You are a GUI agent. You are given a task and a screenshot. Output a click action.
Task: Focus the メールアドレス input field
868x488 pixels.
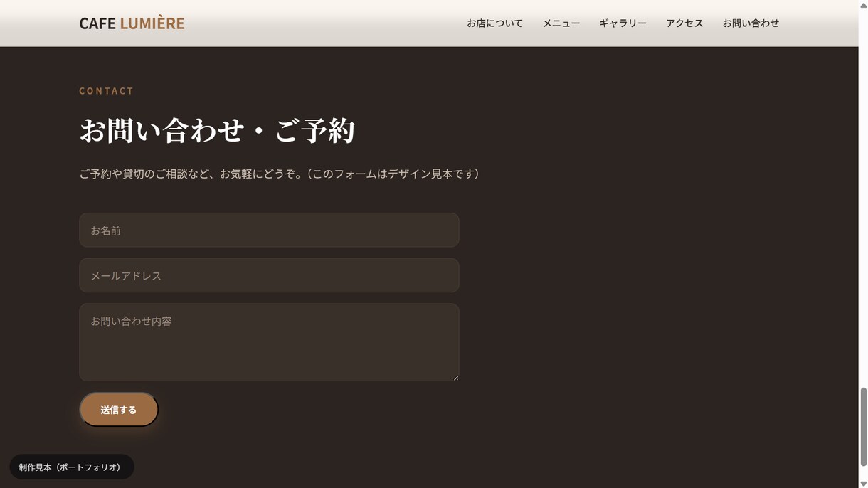click(x=269, y=275)
